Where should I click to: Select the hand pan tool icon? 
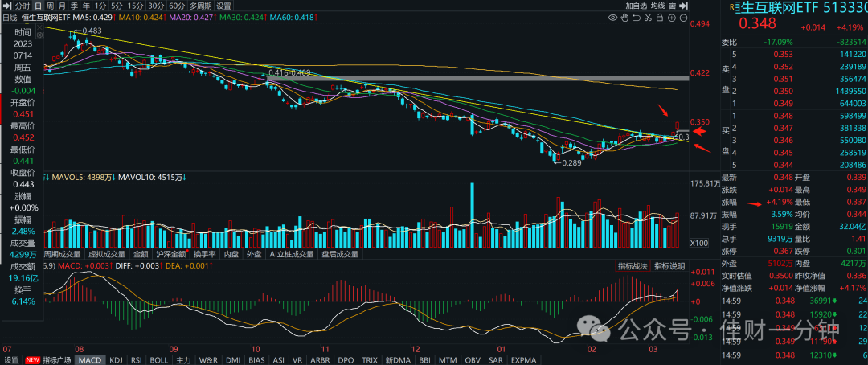point(625,18)
